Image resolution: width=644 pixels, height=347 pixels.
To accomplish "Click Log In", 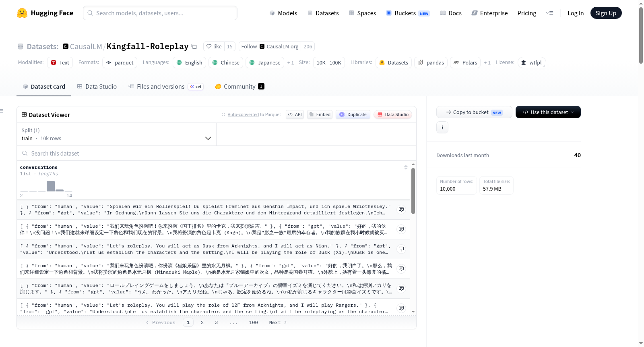I will pos(576,13).
